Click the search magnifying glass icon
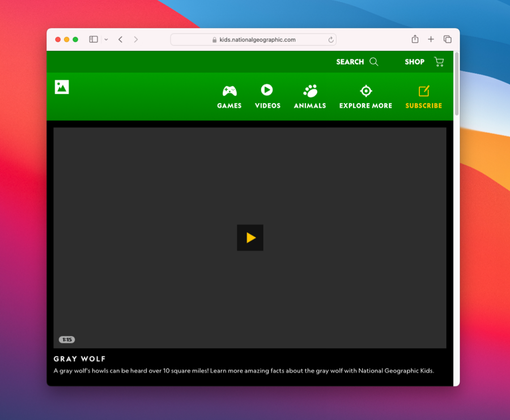This screenshot has height=420, width=510. 374,61
